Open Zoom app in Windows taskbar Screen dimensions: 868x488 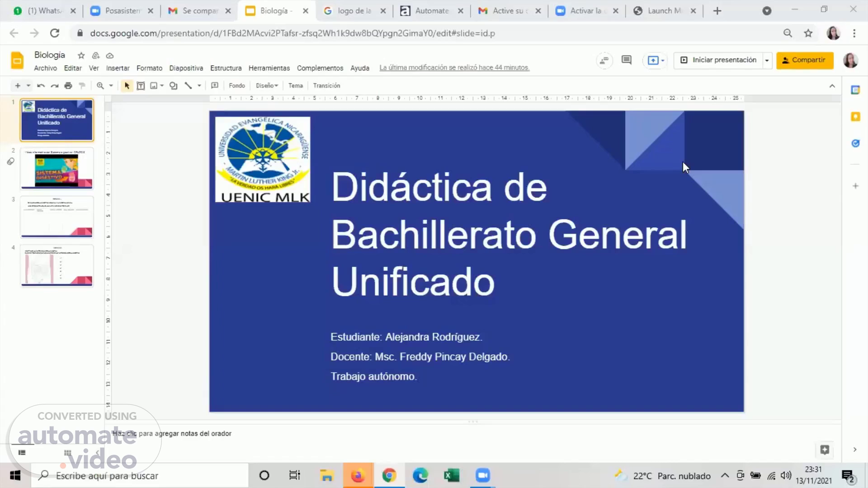[482, 475]
